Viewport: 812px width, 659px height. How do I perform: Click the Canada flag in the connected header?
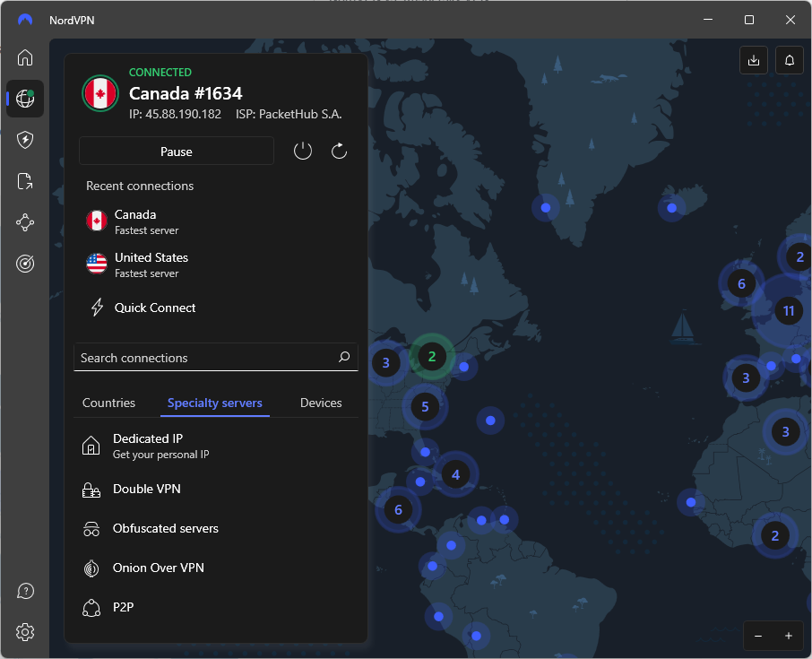pos(100,93)
